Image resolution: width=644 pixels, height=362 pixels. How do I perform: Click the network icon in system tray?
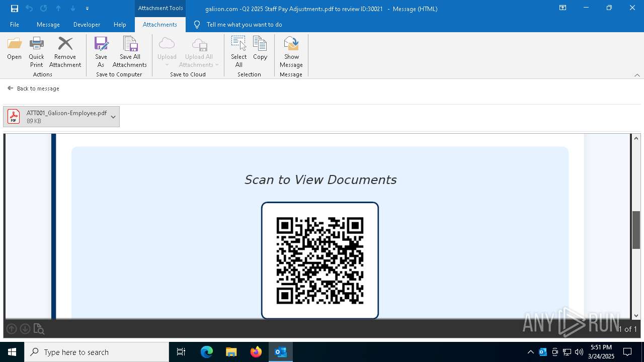coord(567,352)
